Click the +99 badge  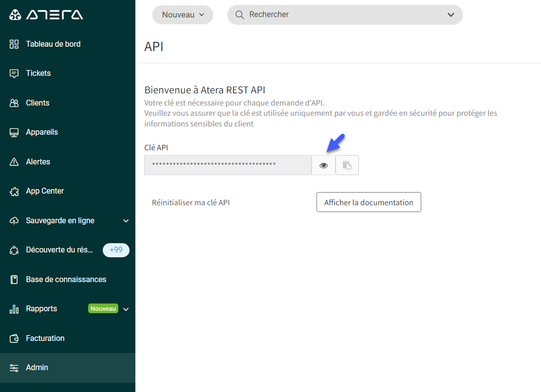coord(116,250)
